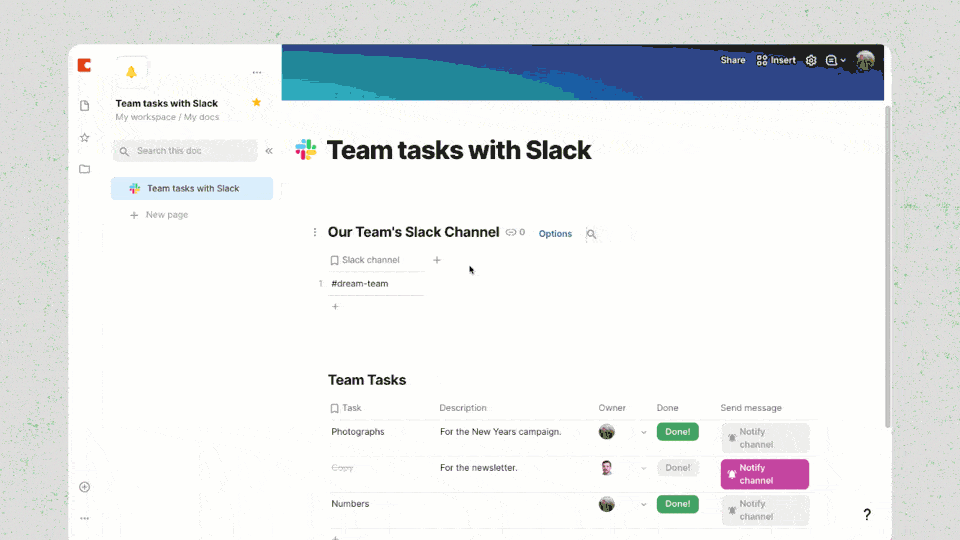Image resolution: width=960 pixels, height=540 pixels.
Task: Click the Slack channel column header
Action: [370, 260]
